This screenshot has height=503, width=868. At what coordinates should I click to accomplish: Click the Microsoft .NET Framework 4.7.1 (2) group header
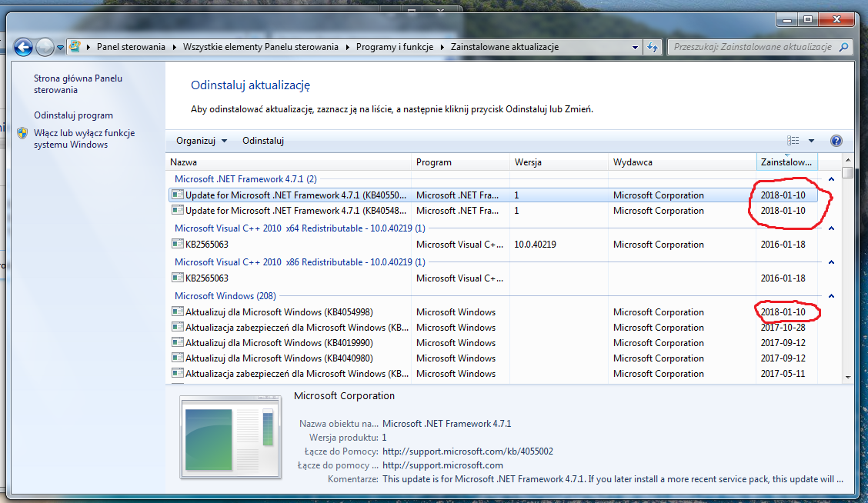coord(245,179)
